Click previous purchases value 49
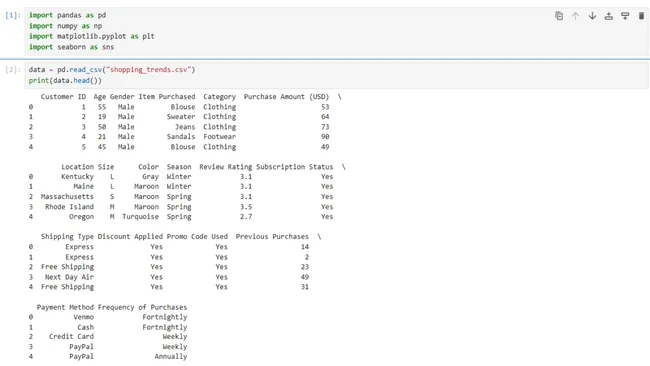Viewport: 650px width, 366px height. (305, 277)
